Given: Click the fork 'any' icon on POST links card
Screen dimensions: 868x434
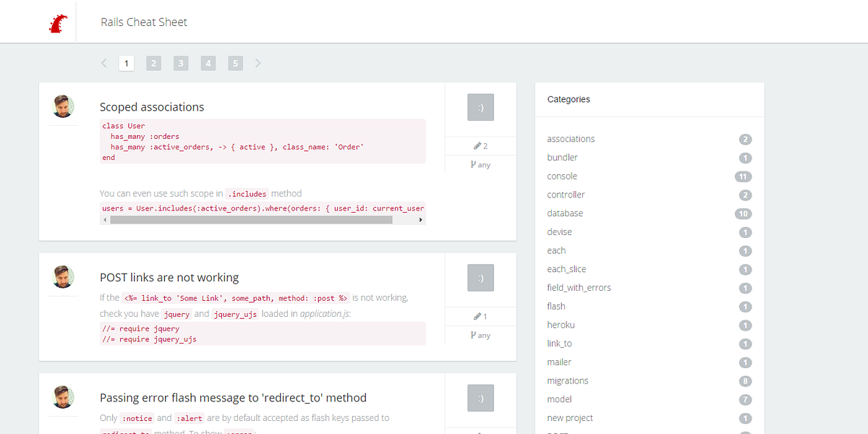Looking at the screenshot, I should click(x=480, y=335).
